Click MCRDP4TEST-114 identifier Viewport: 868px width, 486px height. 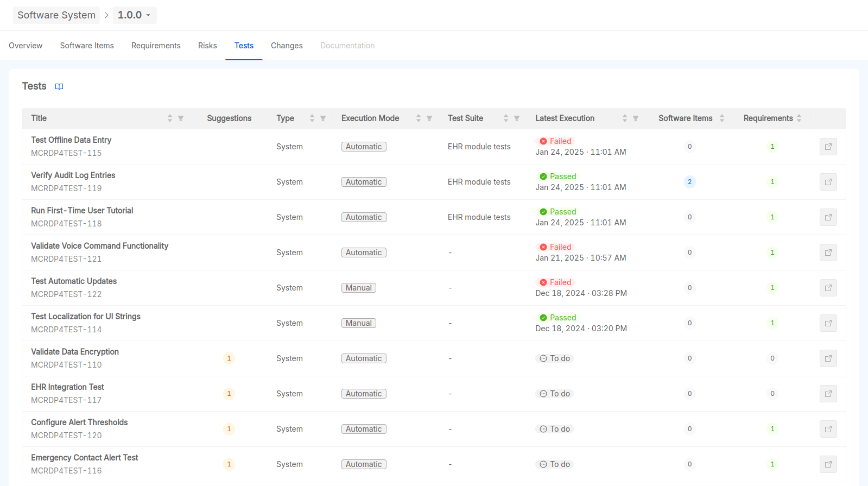coord(66,330)
